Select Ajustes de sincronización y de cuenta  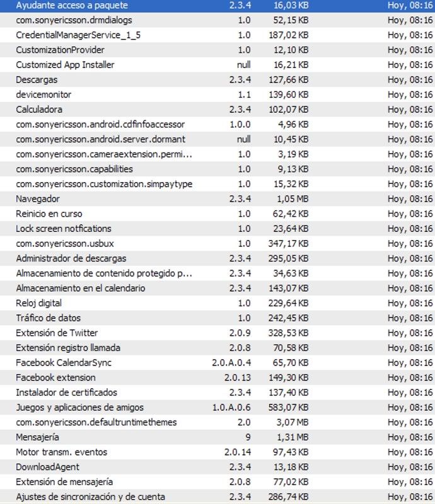217,496
